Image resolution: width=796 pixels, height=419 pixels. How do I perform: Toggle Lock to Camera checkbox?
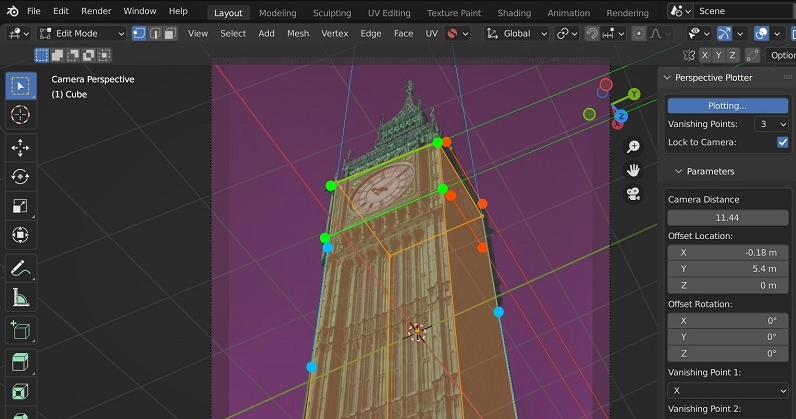pos(782,142)
